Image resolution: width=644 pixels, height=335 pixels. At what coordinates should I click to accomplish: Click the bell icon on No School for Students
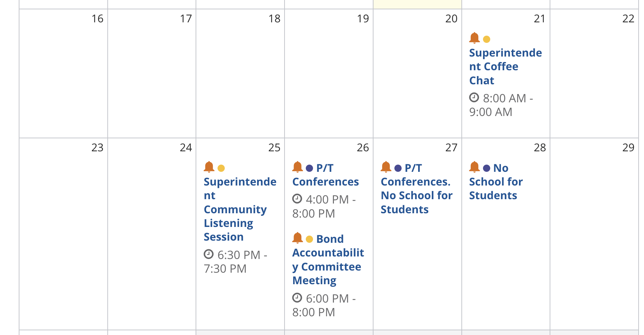click(x=474, y=167)
